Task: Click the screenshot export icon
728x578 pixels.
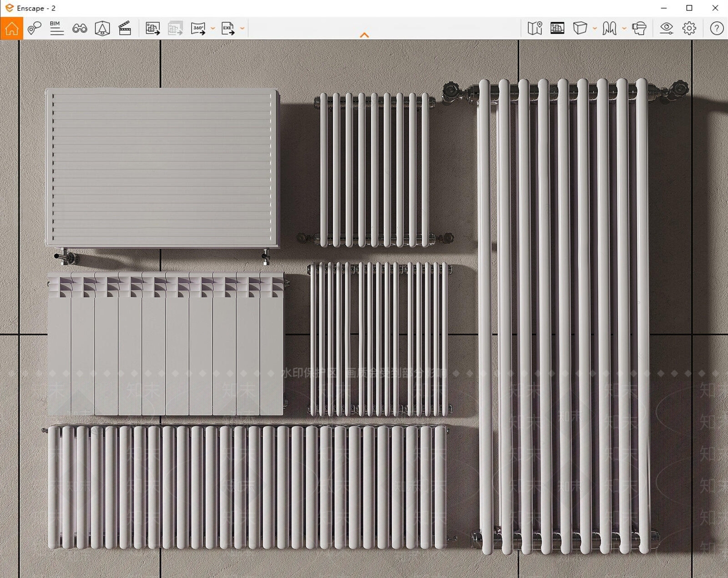Action: click(x=152, y=28)
